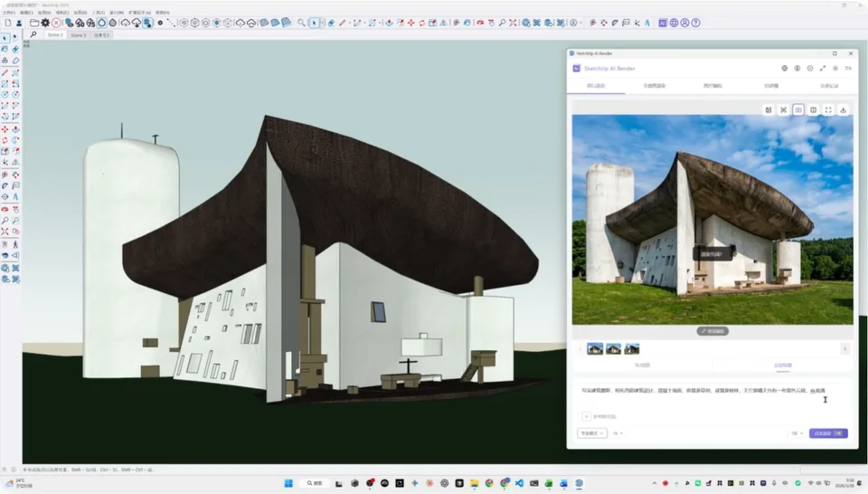Select the Eraser tool in top toolbar
Image resolution: width=868 pixels, height=494 pixels.
tap(331, 23)
